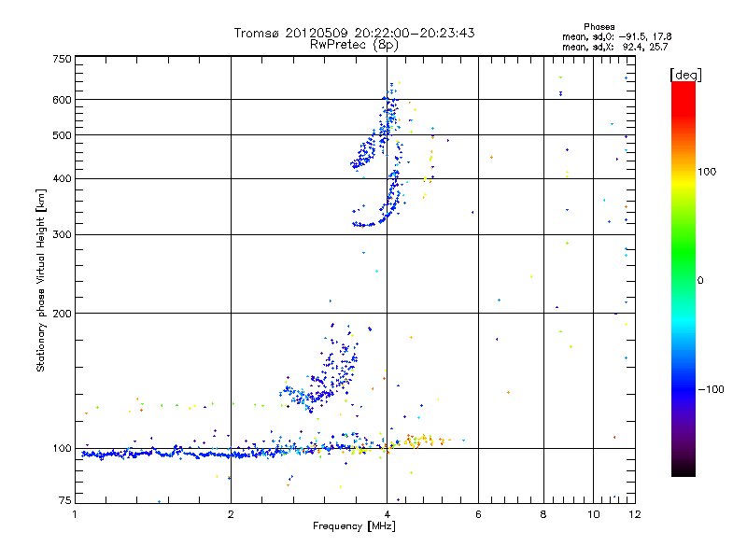
Task: Click the '[deg]' colorbar unit label
Action: 685,75
